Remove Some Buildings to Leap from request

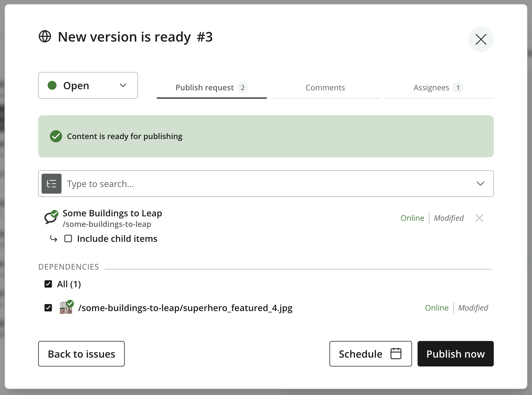click(479, 218)
